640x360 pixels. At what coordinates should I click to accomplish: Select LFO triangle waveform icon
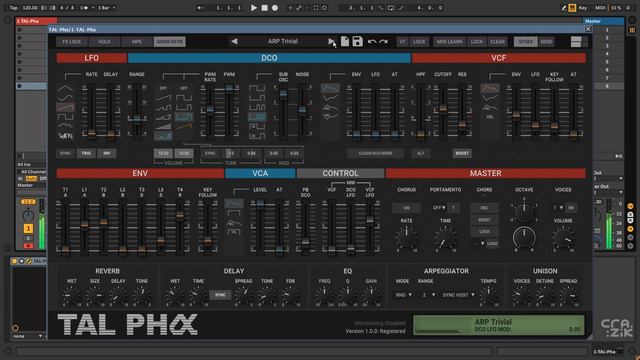tap(65, 89)
